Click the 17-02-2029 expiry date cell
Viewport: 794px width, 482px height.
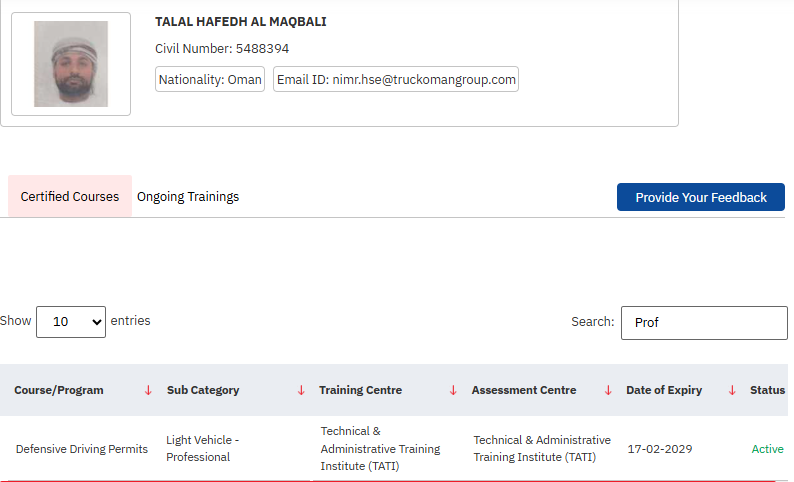pos(659,449)
